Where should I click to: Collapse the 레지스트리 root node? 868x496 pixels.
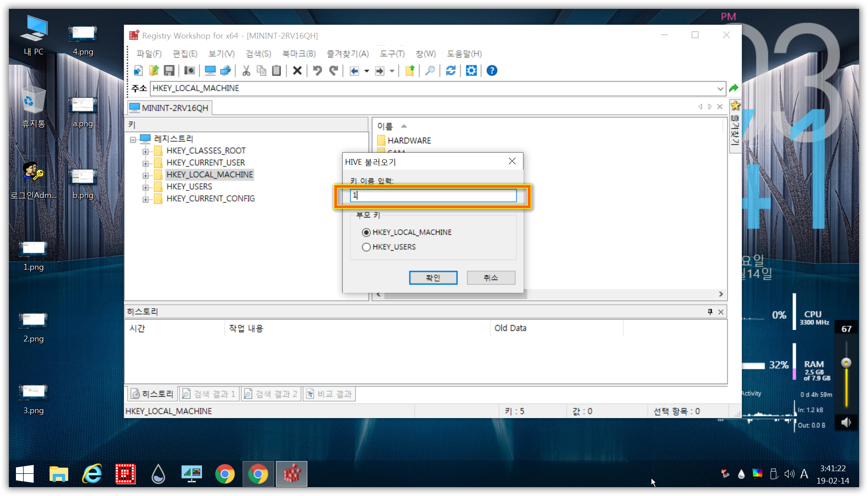(x=133, y=139)
